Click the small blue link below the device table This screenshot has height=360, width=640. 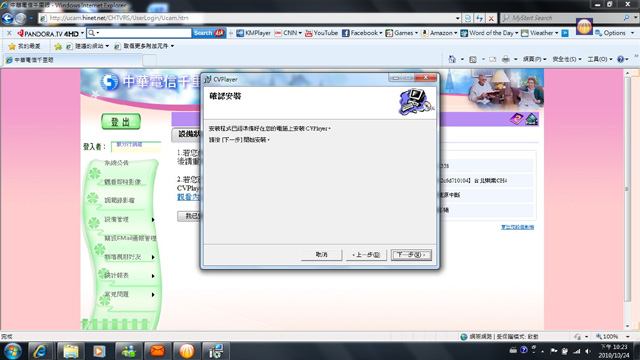(517, 227)
